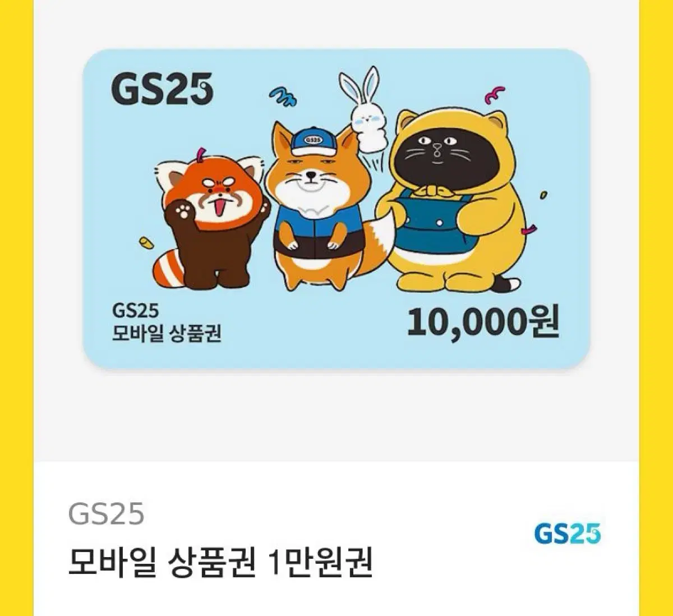Open the gray GS25 brand name link
Image resolution: width=673 pixels, height=616 pixels.
(107, 514)
